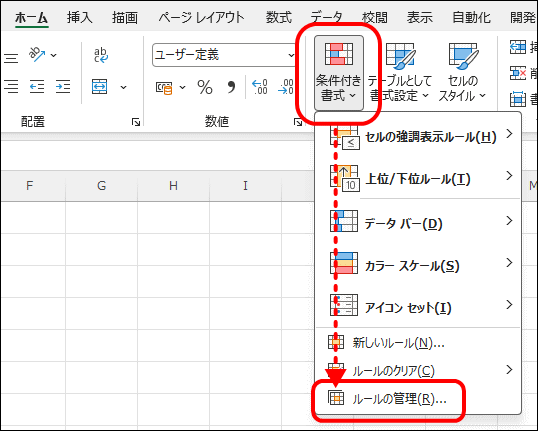Switch to the 表示 tab

(420, 17)
